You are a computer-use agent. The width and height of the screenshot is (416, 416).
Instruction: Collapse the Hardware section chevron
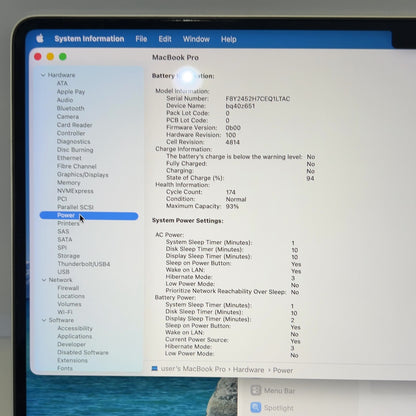(x=43, y=75)
